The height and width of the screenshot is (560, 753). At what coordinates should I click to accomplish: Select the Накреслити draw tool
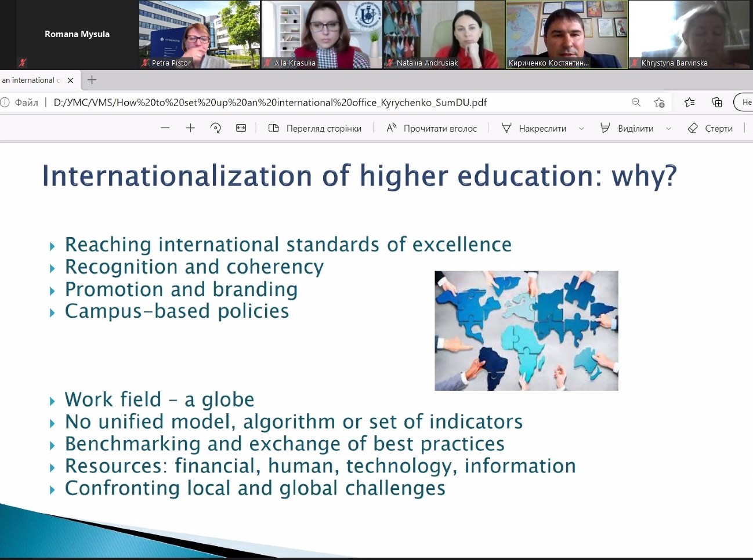534,128
